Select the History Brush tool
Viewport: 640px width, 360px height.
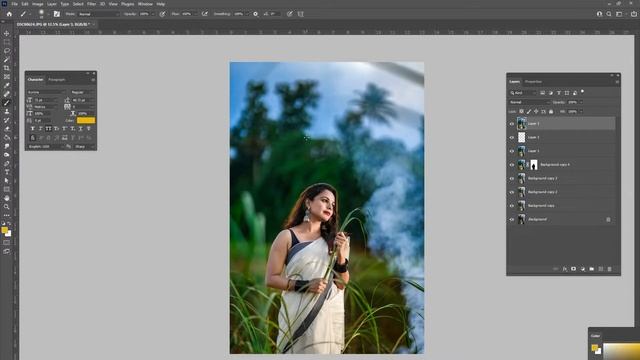(x=7, y=120)
